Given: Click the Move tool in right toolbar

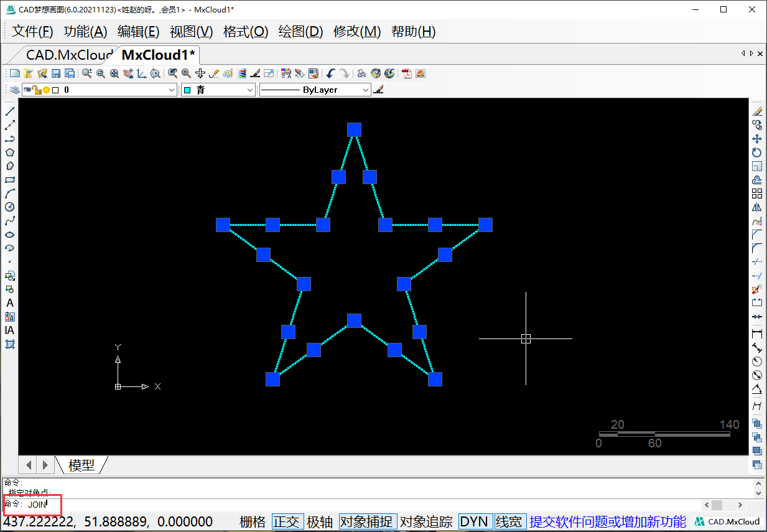Looking at the screenshot, I should (x=757, y=139).
